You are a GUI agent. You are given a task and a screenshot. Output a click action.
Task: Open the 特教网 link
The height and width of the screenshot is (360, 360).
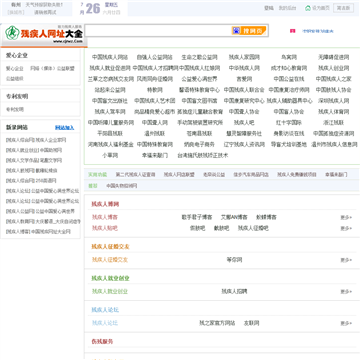[155, 90]
